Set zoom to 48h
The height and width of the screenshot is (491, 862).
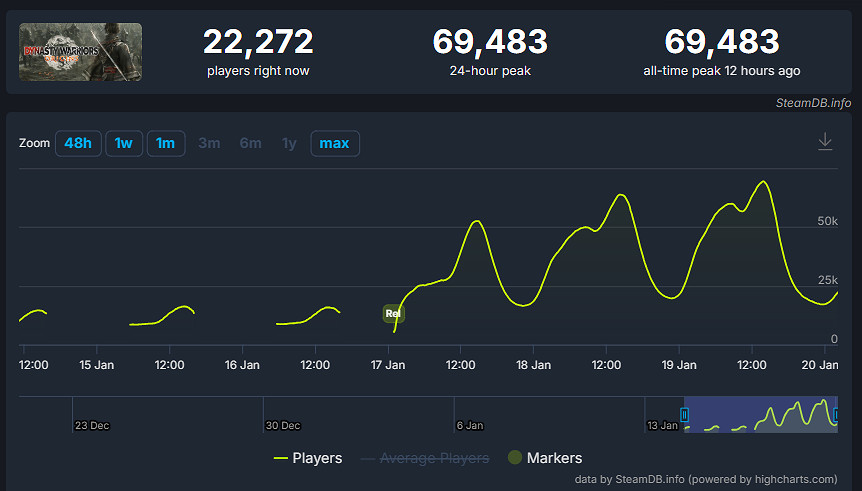pyautogui.click(x=77, y=143)
